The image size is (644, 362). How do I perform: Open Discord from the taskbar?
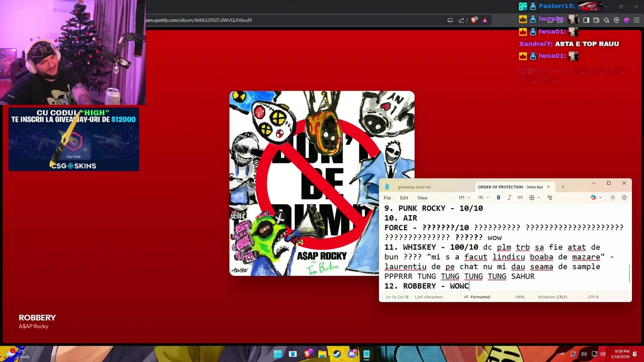tap(352, 354)
